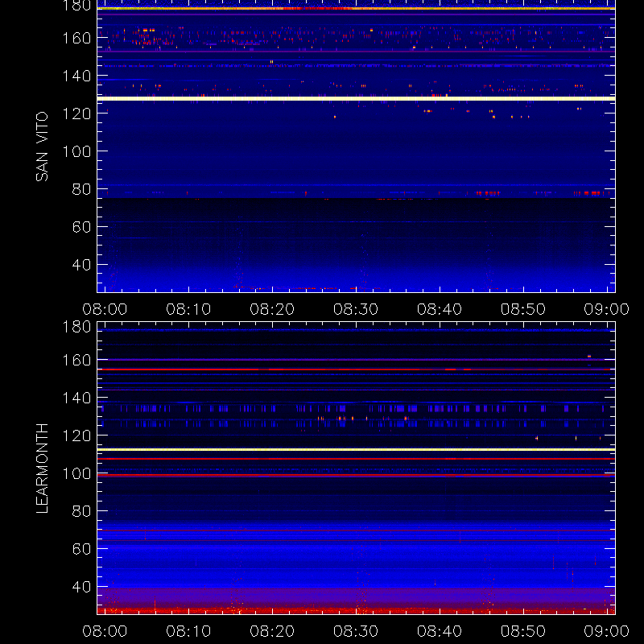Select the 120 tick label on SAN VITO plot
The height and width of the screenshot is (644, 644).
76,114
